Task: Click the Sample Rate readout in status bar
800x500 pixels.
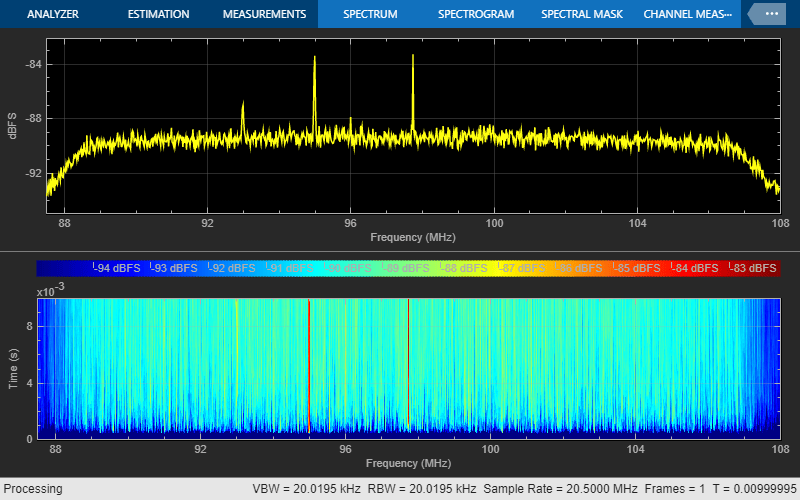Action: tap(560, 489)
